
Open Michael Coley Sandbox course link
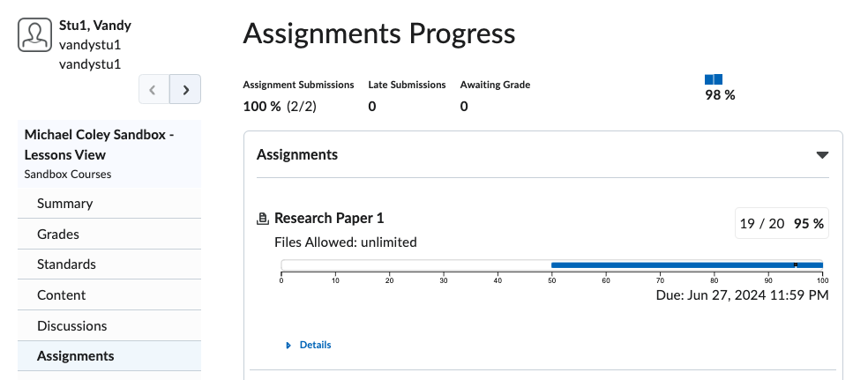pos(99,145)
